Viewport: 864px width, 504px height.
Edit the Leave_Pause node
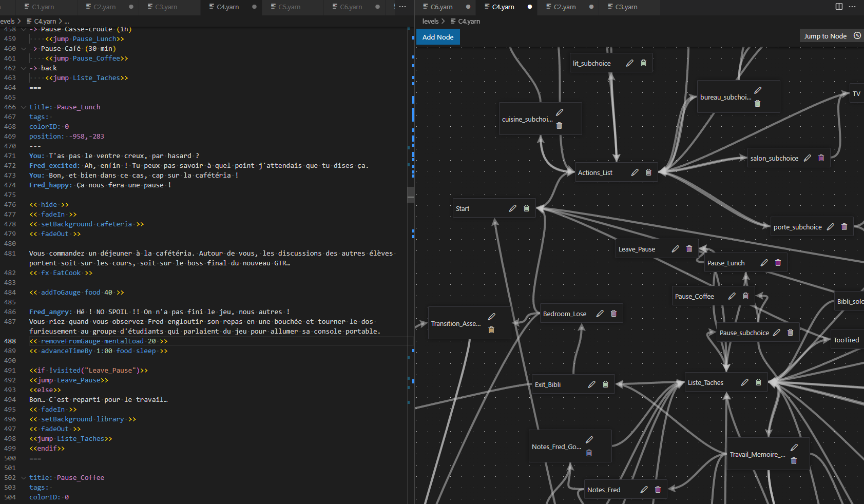675,249
